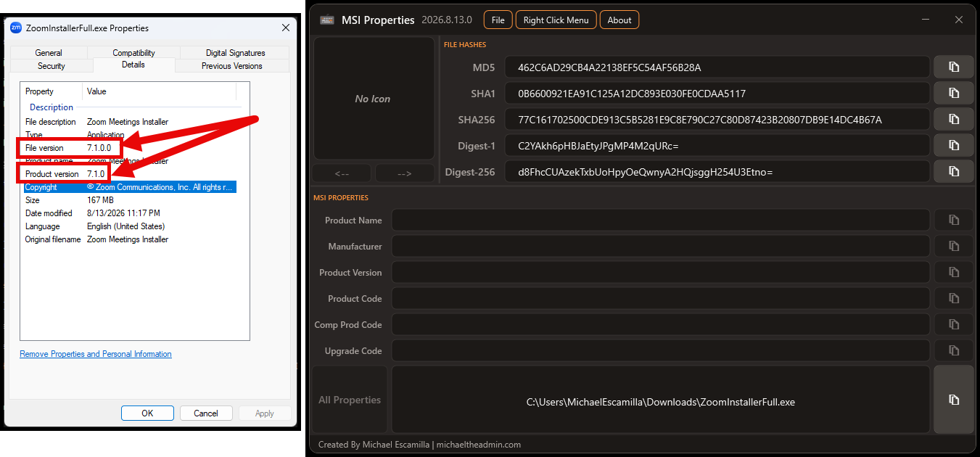Image resolution: width=980 pixels, height=457 pixels.
Task: Copy the Digest-256 value
Action: 953,171
